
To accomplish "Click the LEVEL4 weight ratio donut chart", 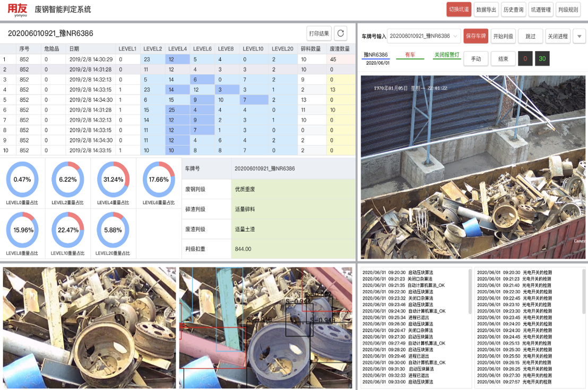I will tap(113, 180).
